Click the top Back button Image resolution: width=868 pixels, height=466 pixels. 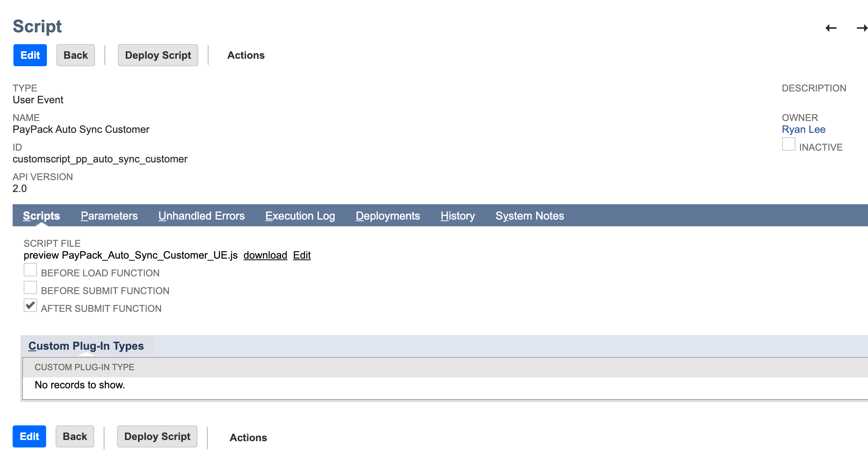pyautogui.click(x=76, y=55)
